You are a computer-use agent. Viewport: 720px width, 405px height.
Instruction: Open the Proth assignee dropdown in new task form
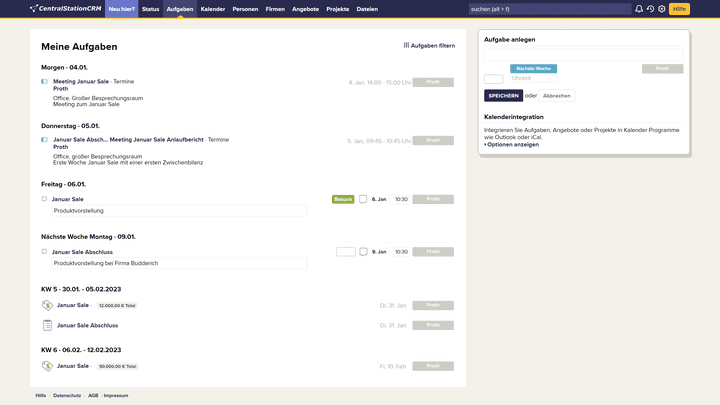click(x=662, y=69)
